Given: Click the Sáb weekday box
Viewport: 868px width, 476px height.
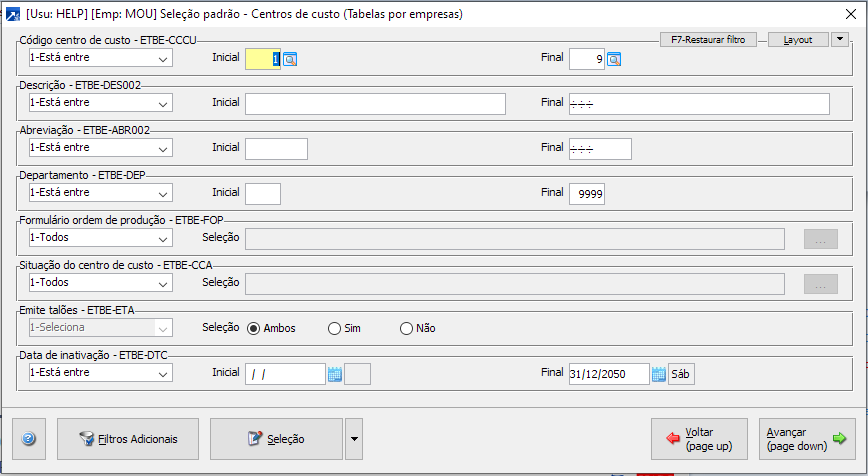Looking at the screenshot, I should (x=681, y=374).
